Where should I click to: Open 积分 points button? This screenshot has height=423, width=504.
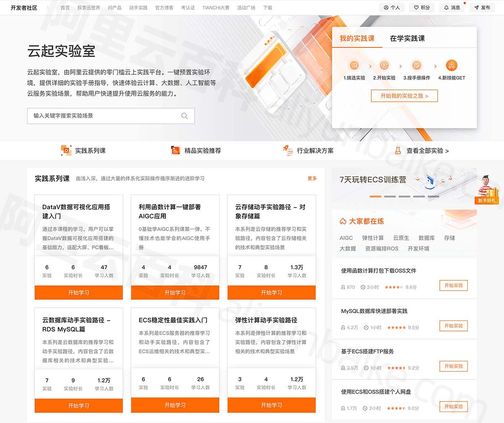[x=422, y=8]
